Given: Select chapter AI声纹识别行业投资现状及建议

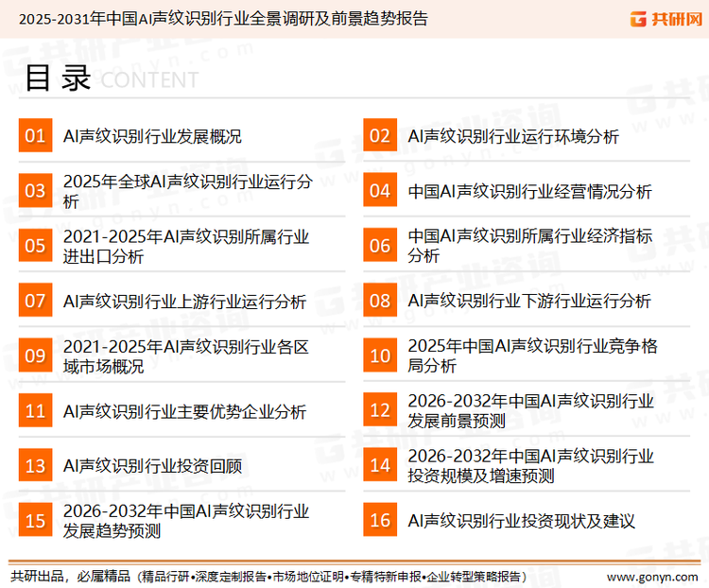Looking at the screenshot, I should click(x=521, y=521).
